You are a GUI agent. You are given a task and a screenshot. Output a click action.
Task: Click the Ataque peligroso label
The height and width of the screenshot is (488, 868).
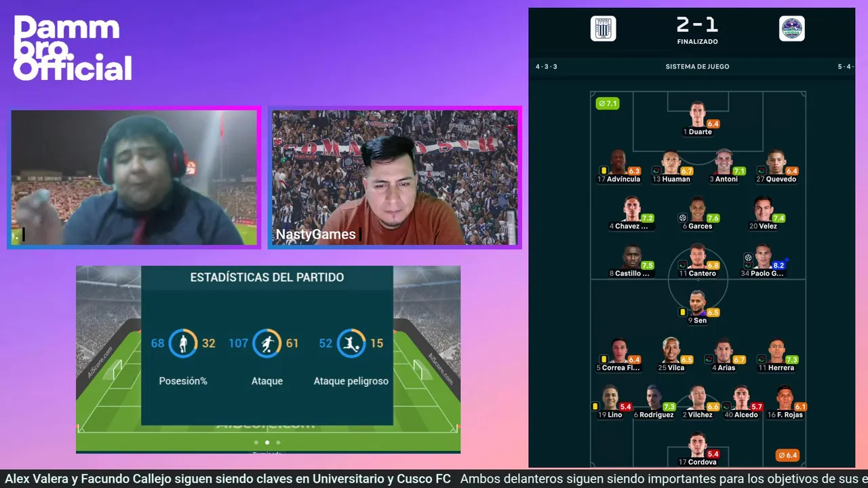point(351,381)
